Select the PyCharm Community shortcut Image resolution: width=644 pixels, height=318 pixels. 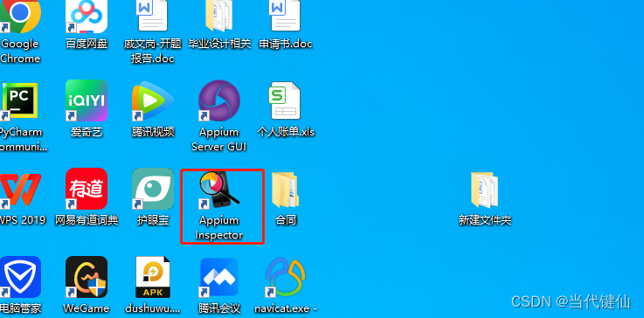click(x=19, y=101)
